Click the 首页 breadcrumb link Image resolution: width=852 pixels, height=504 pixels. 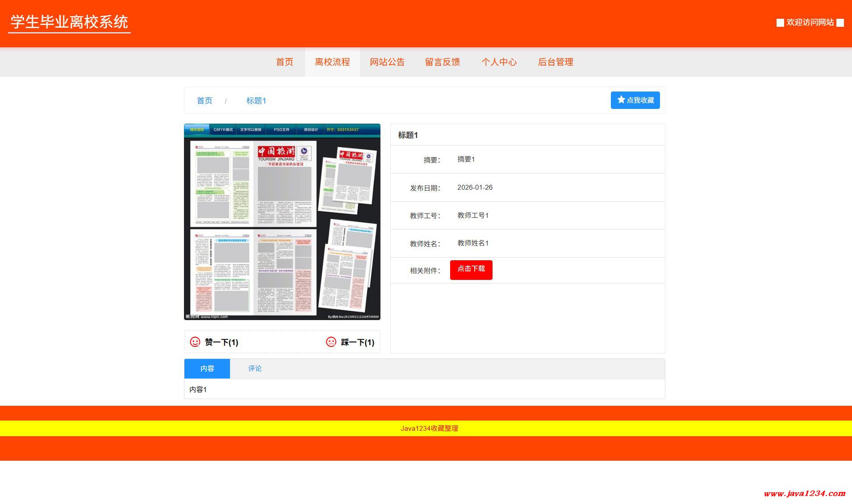205,101
